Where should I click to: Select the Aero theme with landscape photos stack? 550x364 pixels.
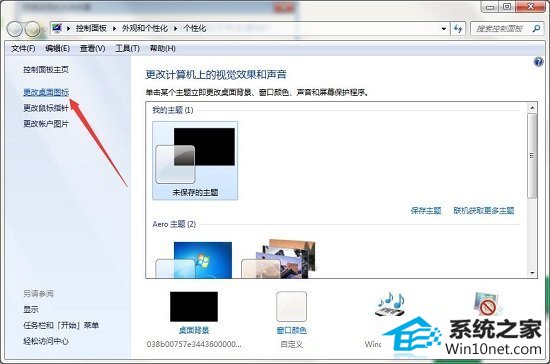pos(279,259)
